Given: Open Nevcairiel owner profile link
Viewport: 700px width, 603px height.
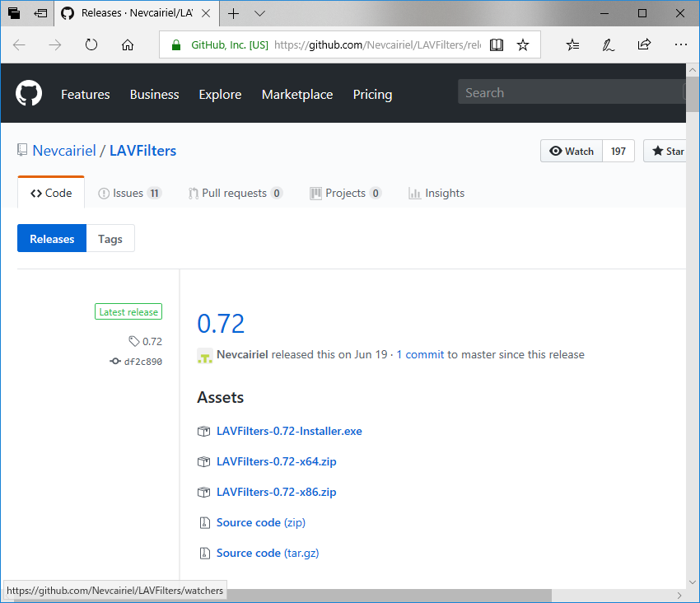Looking at the screenshot, I should tap(64, 151).
